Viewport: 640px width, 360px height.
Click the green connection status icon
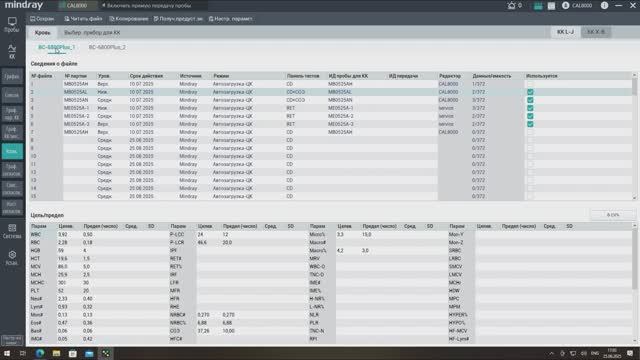click(538, 6)
